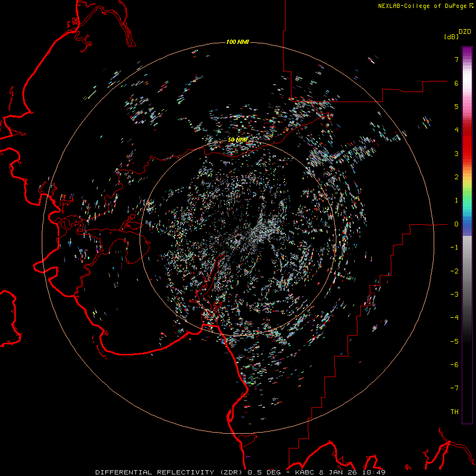Click the 0.5 DEG elevation text
This screenshot has height=476, width=476.
click(265, 472)
